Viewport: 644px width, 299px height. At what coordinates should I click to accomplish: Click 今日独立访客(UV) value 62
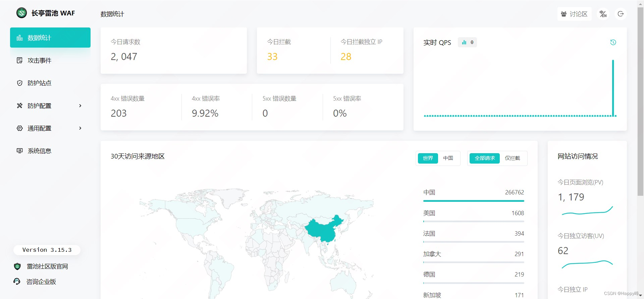coord(563,251)
